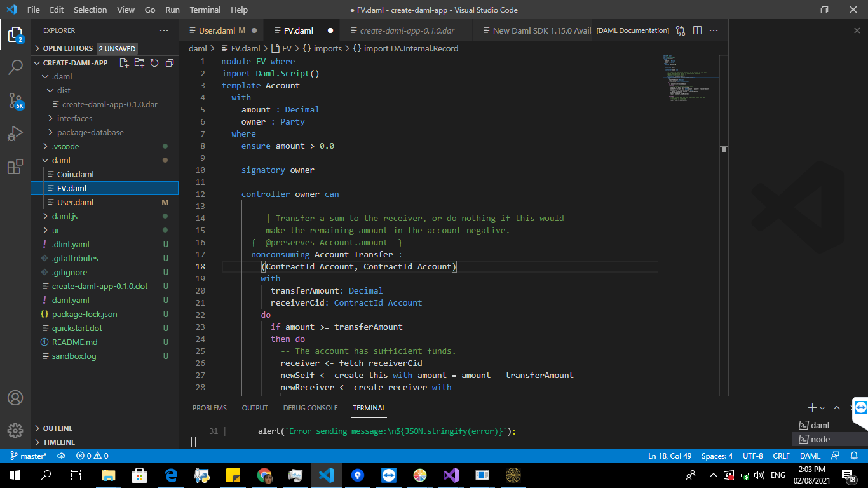The image size is (868, 488).
Task: Open the new terminal launch profile dropdown
Action: pos(822,408)
